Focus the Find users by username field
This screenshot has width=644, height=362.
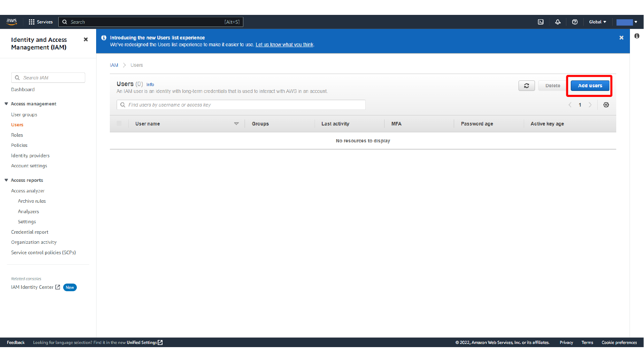click(241, 105)
